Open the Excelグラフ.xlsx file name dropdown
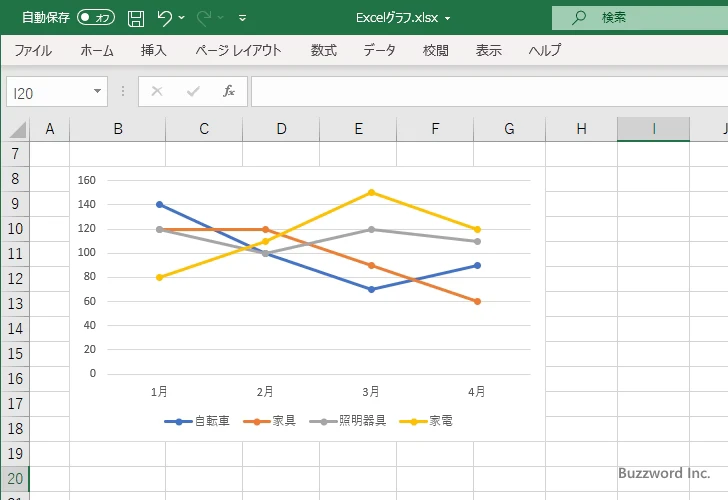 pos(448,18)
